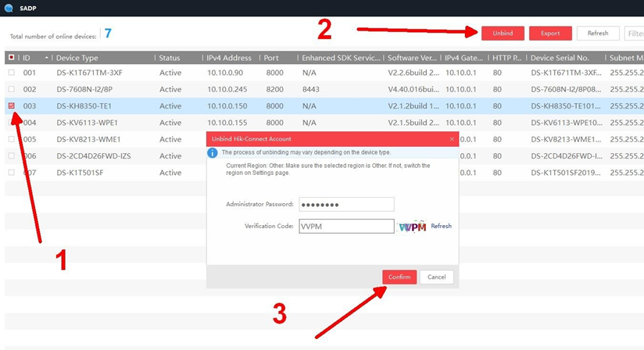Click the Export button
644x350 pixels.
(550, 33)
